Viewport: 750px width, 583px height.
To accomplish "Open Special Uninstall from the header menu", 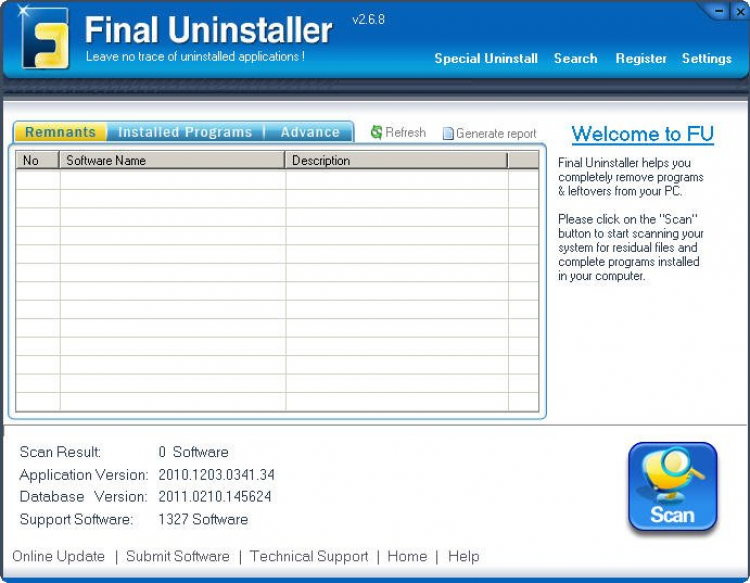I will pos(486,58).
